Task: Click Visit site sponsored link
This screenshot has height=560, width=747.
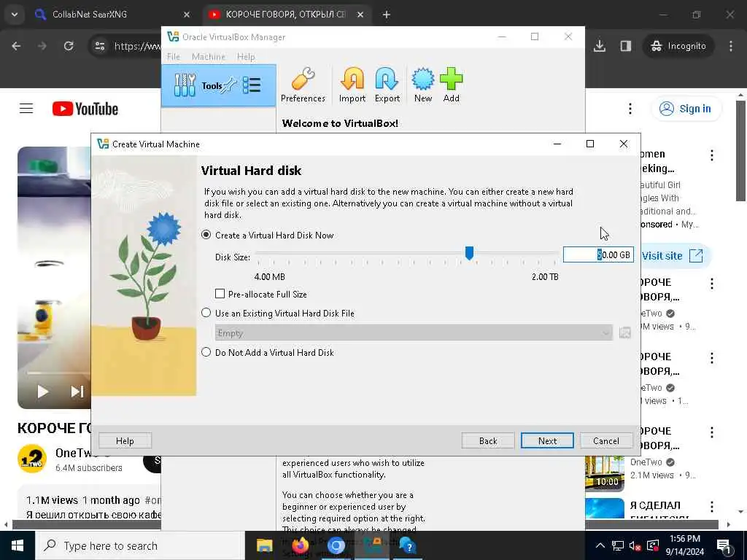Action: coord(673,256)
